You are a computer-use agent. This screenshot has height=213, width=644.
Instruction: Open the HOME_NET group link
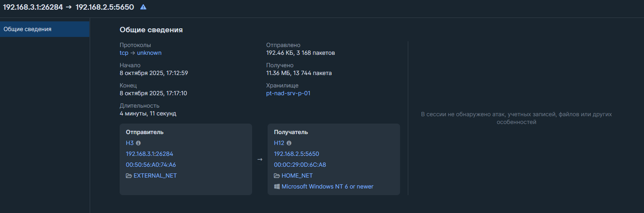point(297,176)
